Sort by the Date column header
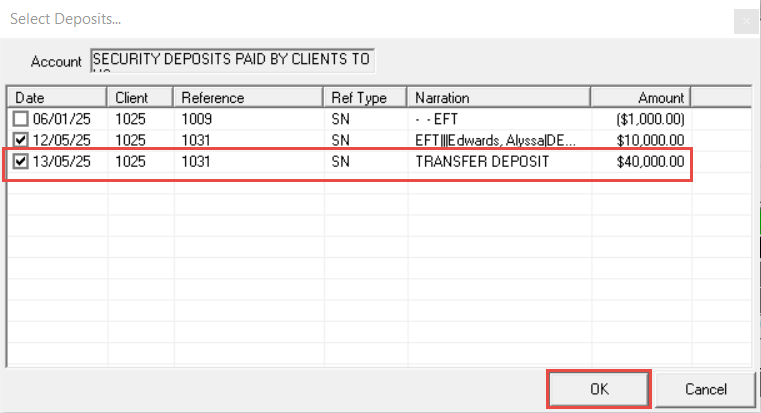This screenshot has width=761, height=413. [58, 97]
